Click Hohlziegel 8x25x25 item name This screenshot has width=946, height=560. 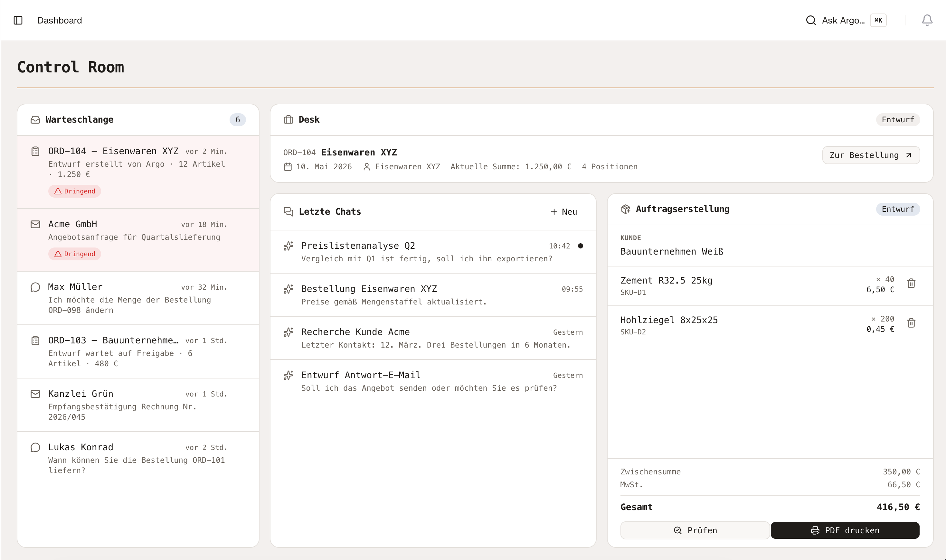pyautogui.click(x=669, y=320)
